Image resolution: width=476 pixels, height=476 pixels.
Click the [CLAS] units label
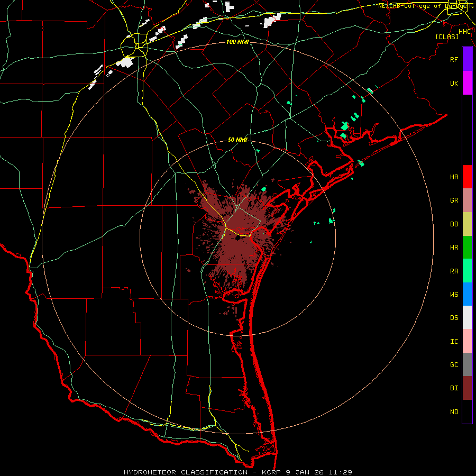click(447, 36)
